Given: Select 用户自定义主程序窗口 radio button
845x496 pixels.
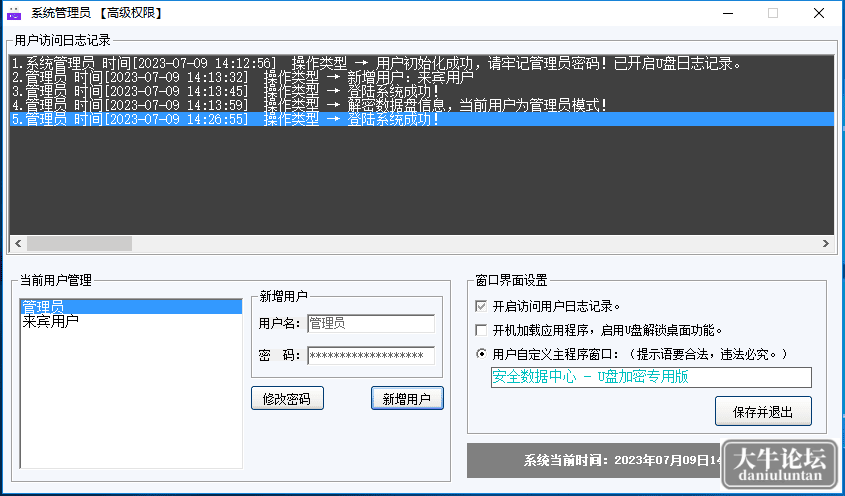Looking at the screenshot, I should tap(481, 354).
